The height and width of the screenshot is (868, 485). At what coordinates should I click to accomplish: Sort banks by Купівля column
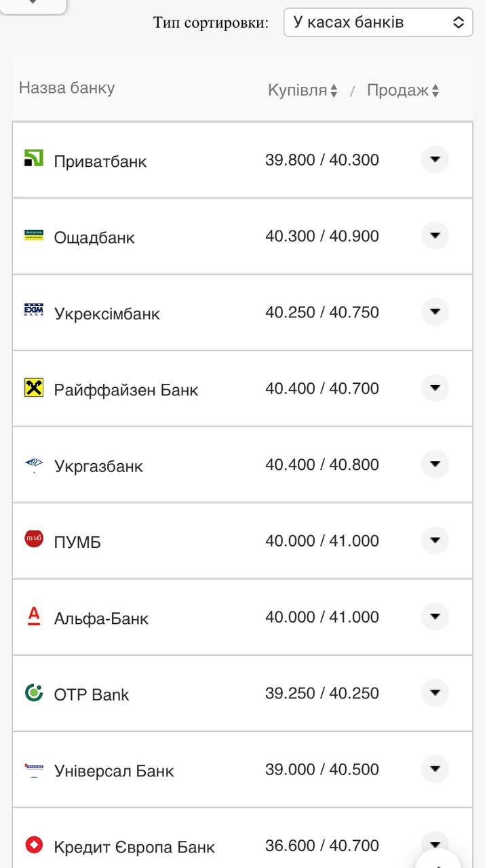click(x=303, y=90)
